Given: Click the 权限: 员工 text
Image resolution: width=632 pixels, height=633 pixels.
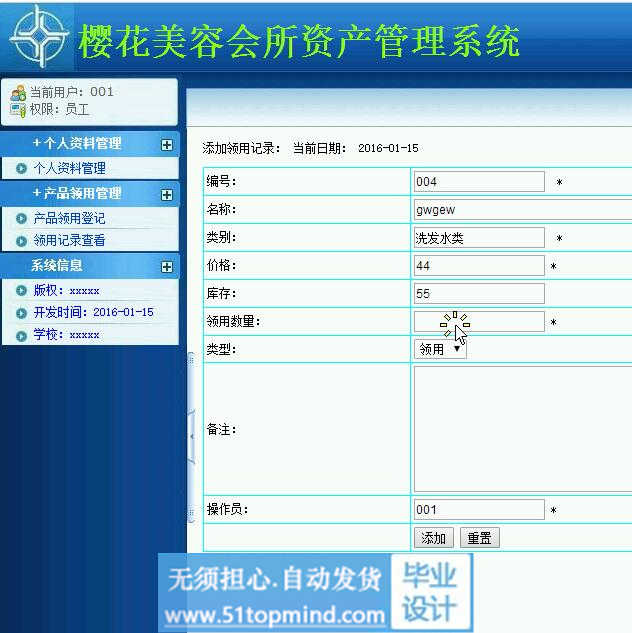Looking at the screenshot, I should click(60, 109).
